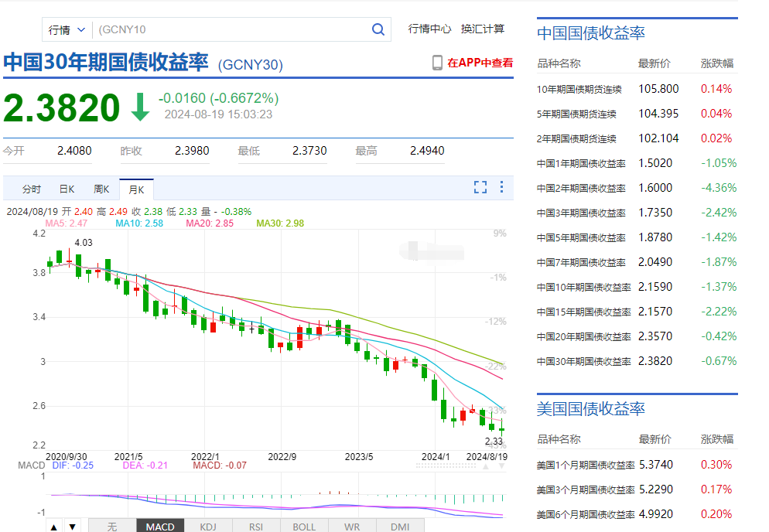Click the timestamp 2024-08-19 15:03:23
This screenshot has width=769, height=532.
click(x=218, y=114)
